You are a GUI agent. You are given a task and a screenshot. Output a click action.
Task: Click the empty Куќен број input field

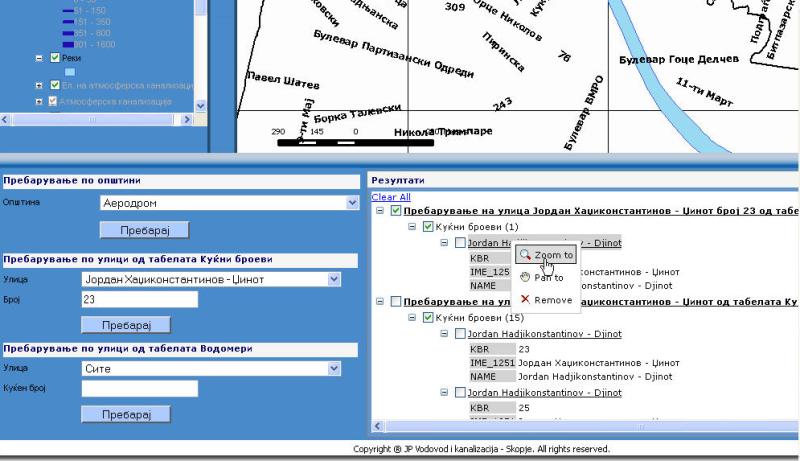tap(140, 389)
